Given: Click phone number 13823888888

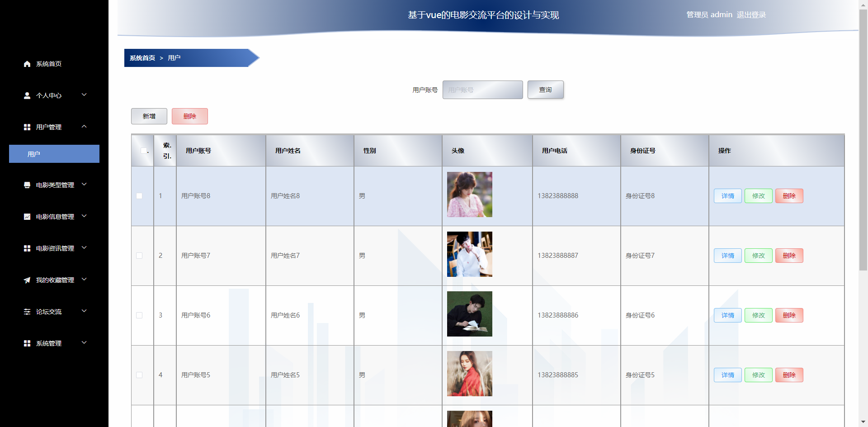Looking at the screenshot, I should 558,196.
